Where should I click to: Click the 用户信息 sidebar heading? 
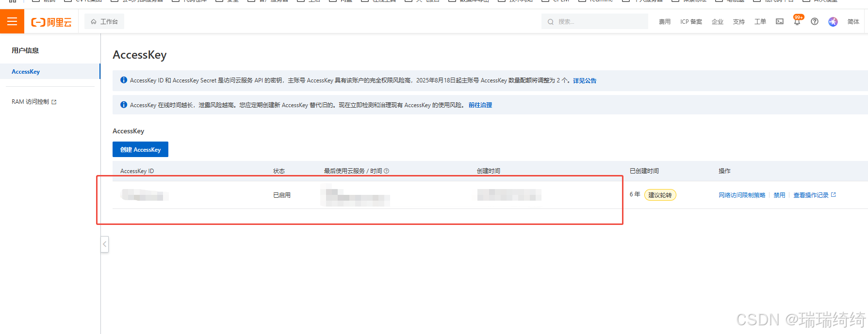(x=25, y=50)
